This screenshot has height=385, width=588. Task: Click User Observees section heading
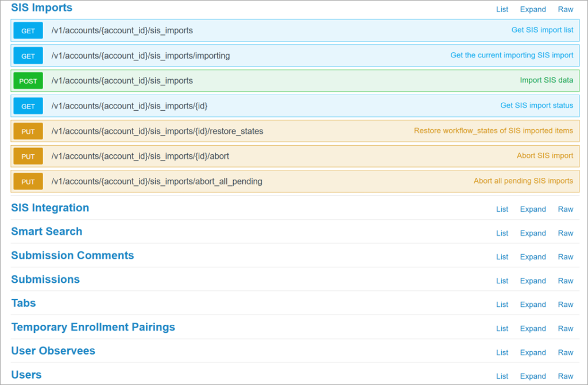pos(53,351)
